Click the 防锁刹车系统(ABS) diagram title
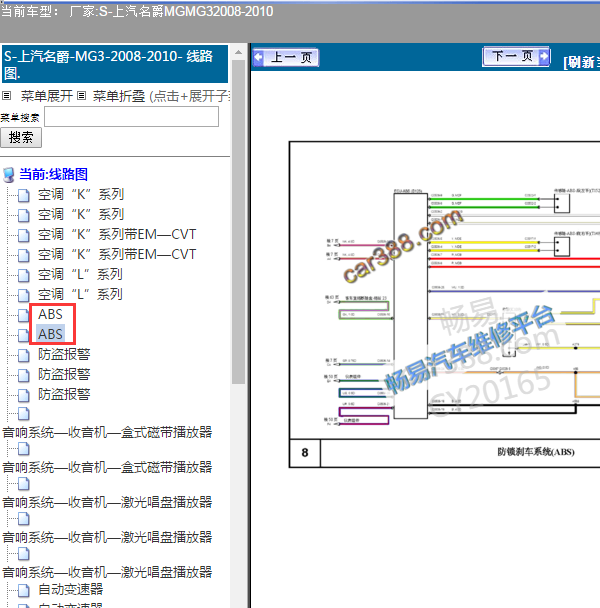 pos(536,452)
